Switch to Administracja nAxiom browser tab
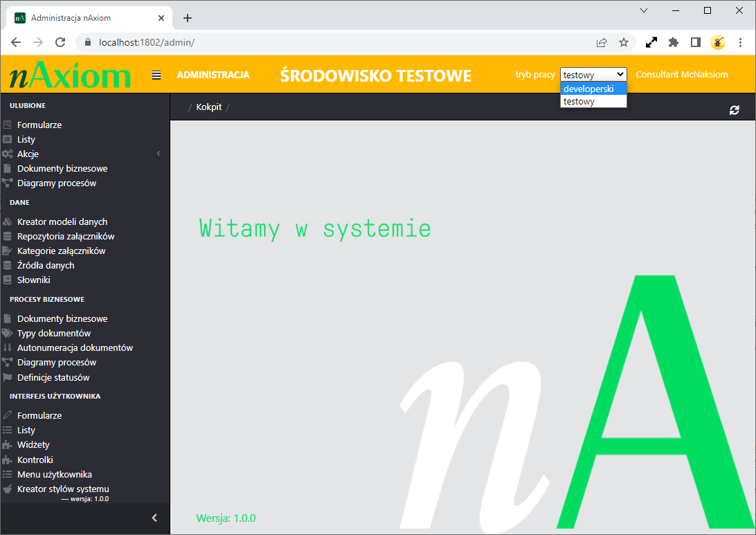Screen dimensions: 756x535 89,18
